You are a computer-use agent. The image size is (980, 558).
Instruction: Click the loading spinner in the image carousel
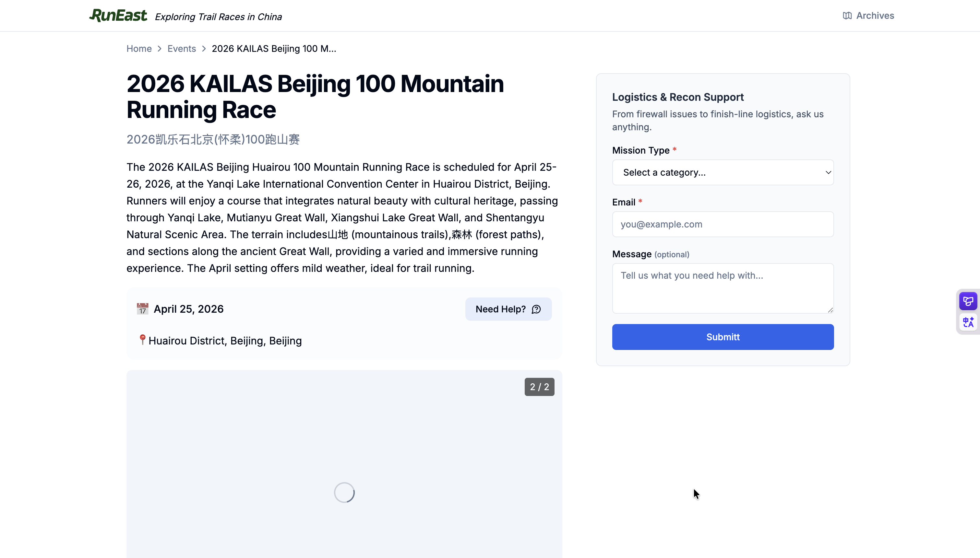pyautogui.click(x=343, y=492)
